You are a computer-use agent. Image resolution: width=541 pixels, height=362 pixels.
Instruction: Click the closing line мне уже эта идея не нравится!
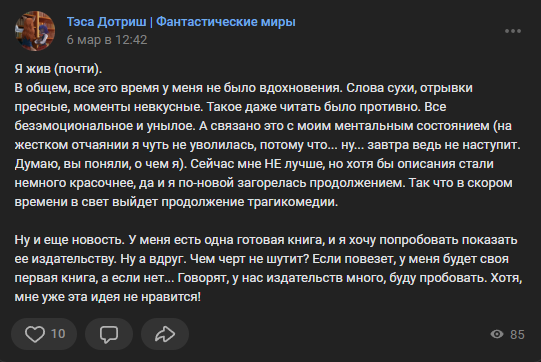click(108, 296)
